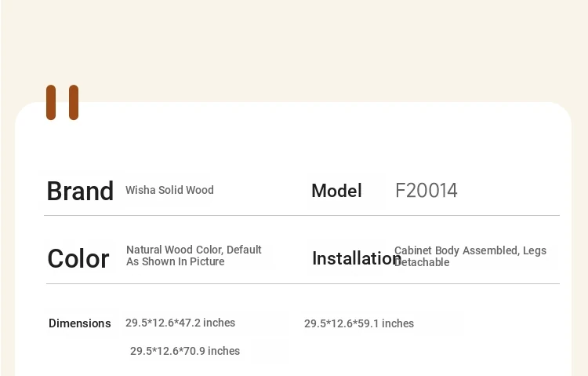588x376 pixels.
Task: Choose the 29.5*12.6*59.1 inches size
Action: (359, 323)
